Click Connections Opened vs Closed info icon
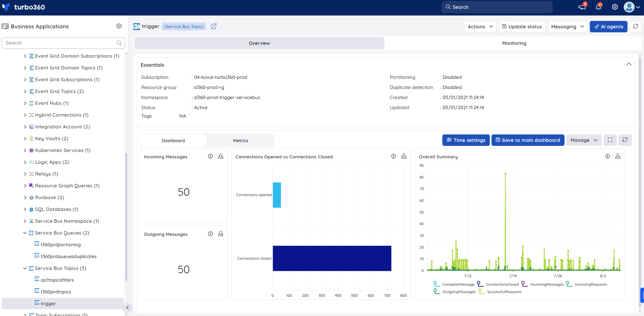 (394, 156)
